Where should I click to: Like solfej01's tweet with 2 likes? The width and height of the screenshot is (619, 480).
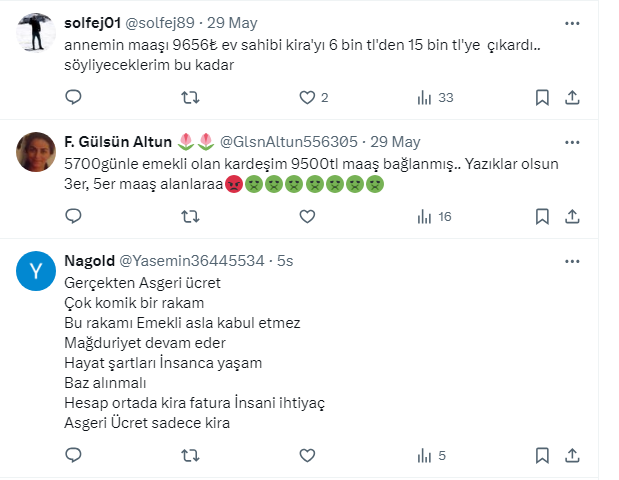pyautogui.click(x=308, y=97)
